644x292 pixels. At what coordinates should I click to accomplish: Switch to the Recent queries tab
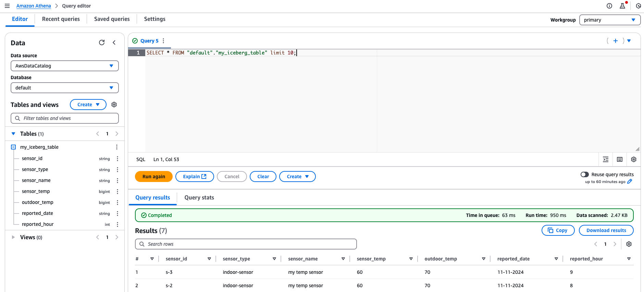[x=61, y=19]
